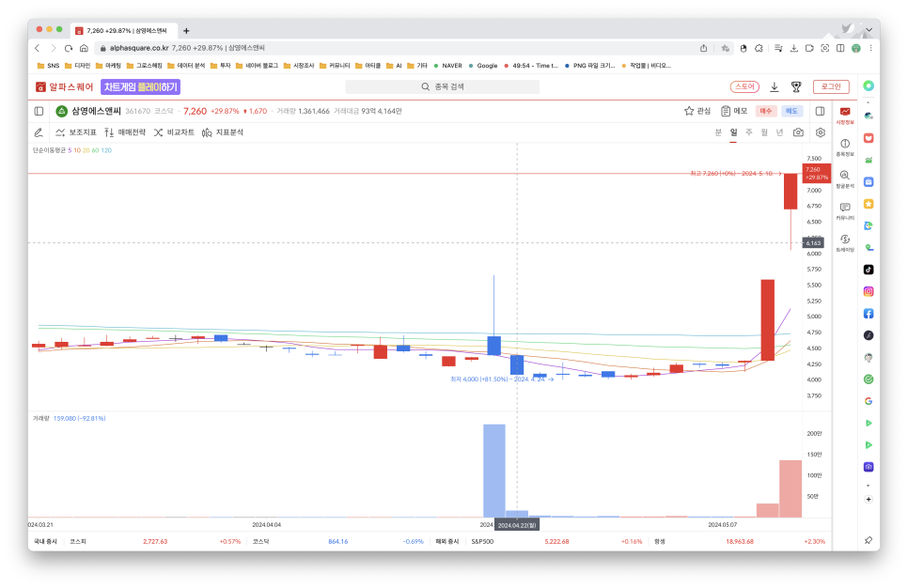Image resolution: width=908 pixels, height=588 pixels.
Task: Open the trophy ranking icon
Action: click(x=796, y=86)
